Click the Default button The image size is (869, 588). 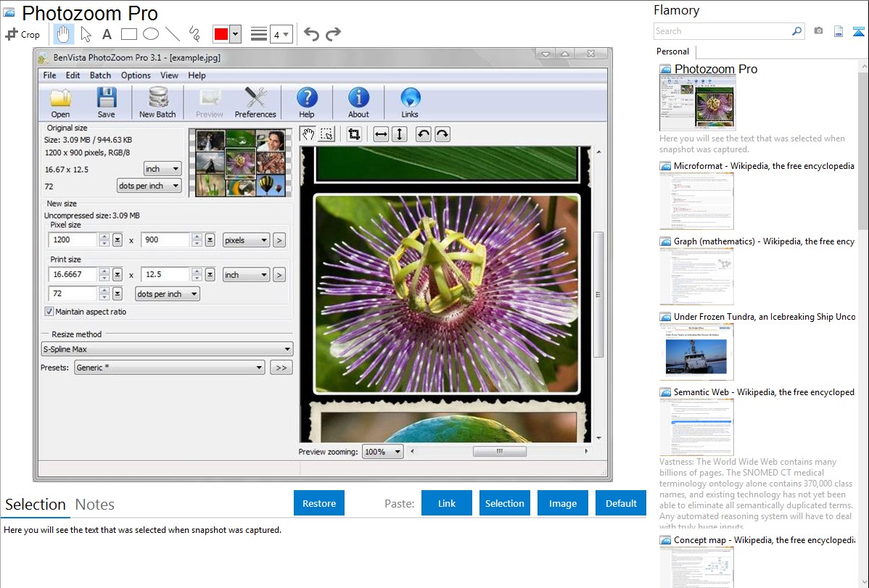click(x=621, y=503)
